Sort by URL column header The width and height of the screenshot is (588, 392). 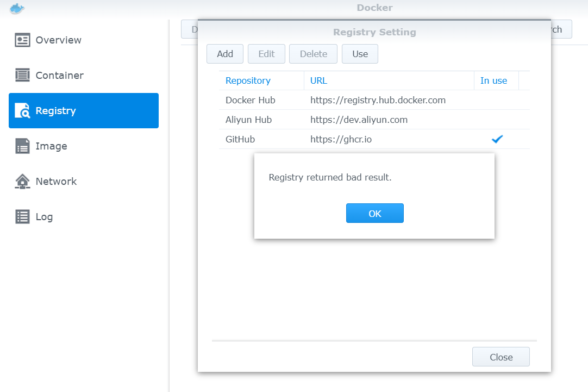click(318, 80)
